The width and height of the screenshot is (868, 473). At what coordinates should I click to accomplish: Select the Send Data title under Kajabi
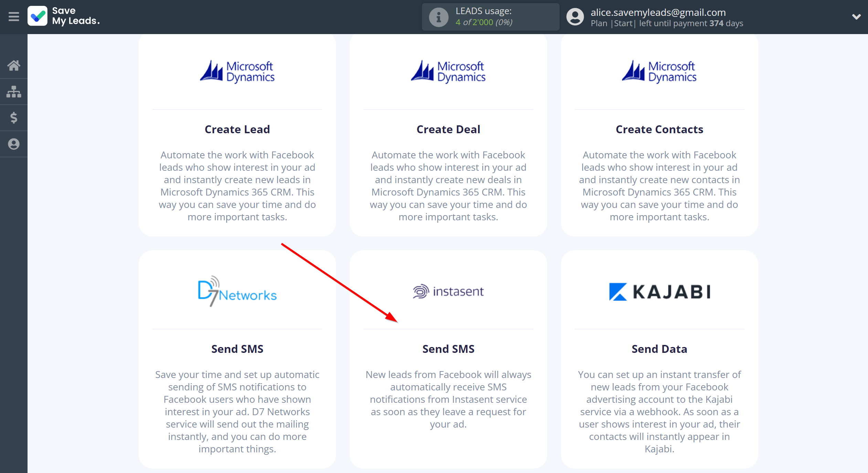click(x=659, y=349)
